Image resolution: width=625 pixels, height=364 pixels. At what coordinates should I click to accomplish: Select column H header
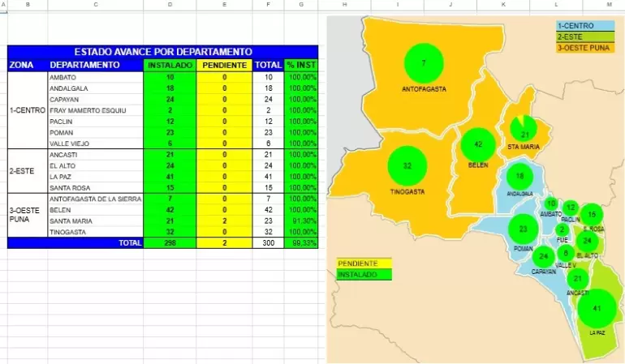[344, 5]
